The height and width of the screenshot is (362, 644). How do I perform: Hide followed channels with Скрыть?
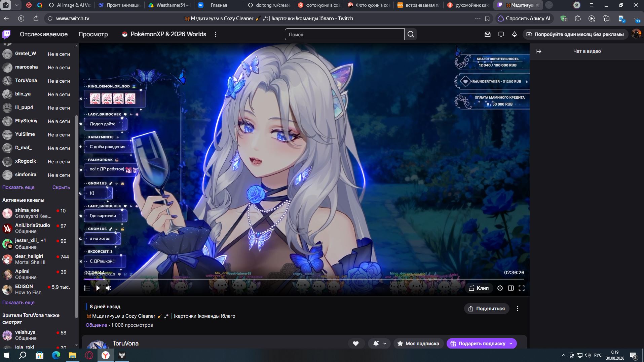[61, 187]
